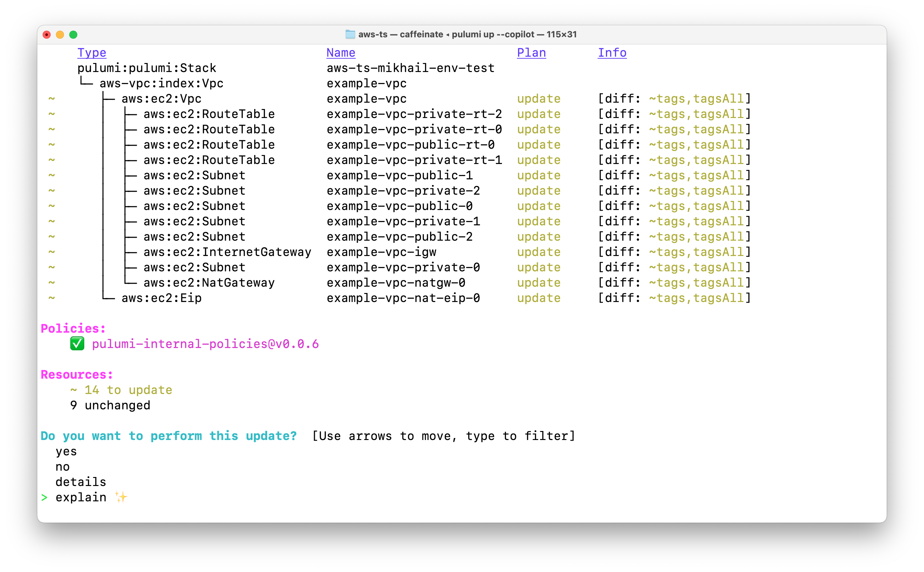The image size is (924, 572).
Task: Click the name example-vpc-public-1
Action: (400, 175)
